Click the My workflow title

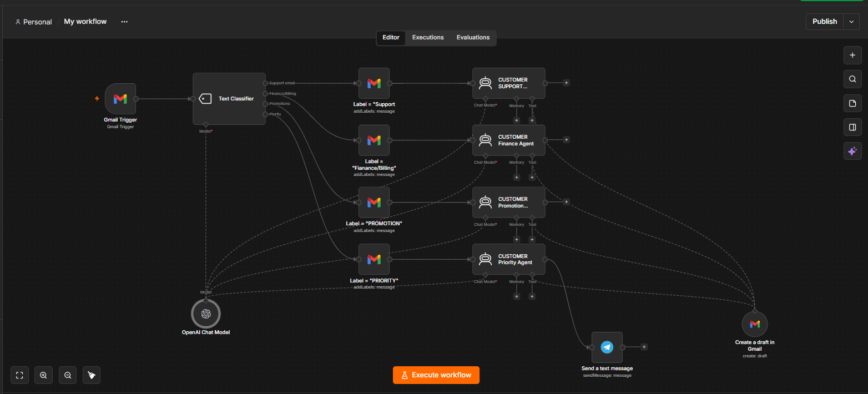tap(85, 22)
